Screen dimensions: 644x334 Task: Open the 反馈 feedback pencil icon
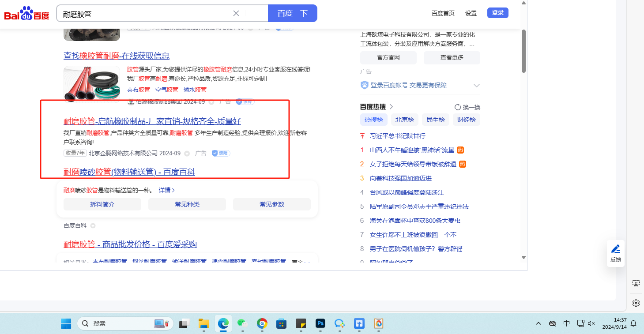pyautogui.click(x=615, y=249)
